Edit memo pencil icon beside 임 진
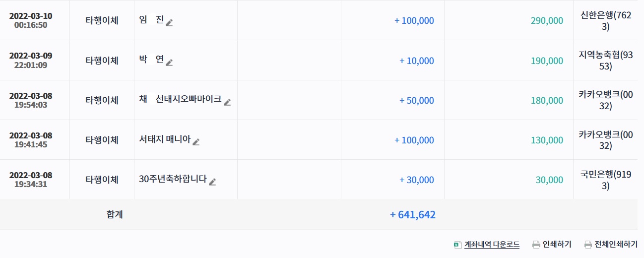Image resolution: width=644 pixels, height=258 pixels. 169,22
